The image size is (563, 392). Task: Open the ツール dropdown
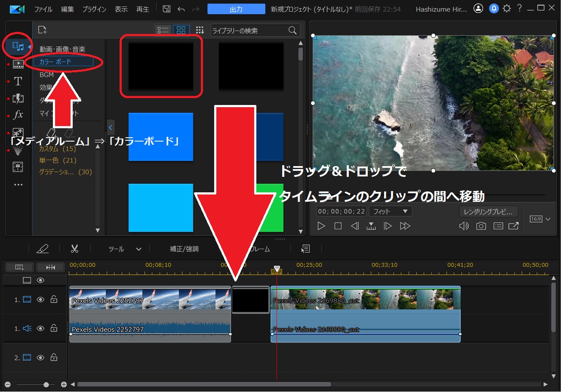pyautogui.click(x=124, y=249)
